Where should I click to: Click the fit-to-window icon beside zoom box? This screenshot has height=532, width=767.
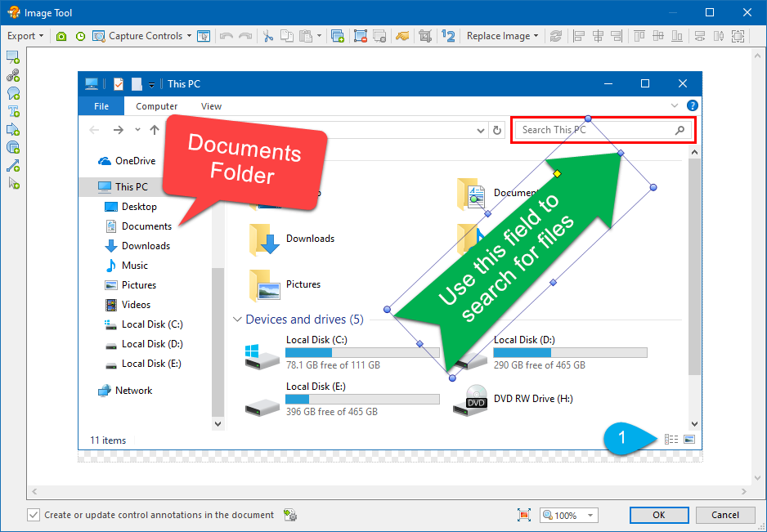point(524,515)
